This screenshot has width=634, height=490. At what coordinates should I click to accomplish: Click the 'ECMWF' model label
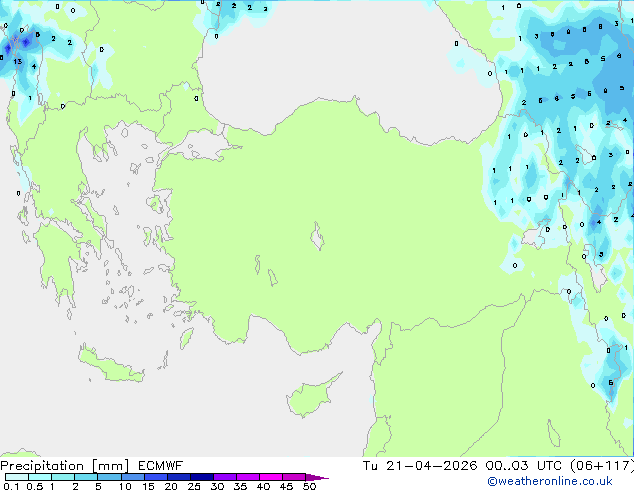160,466
